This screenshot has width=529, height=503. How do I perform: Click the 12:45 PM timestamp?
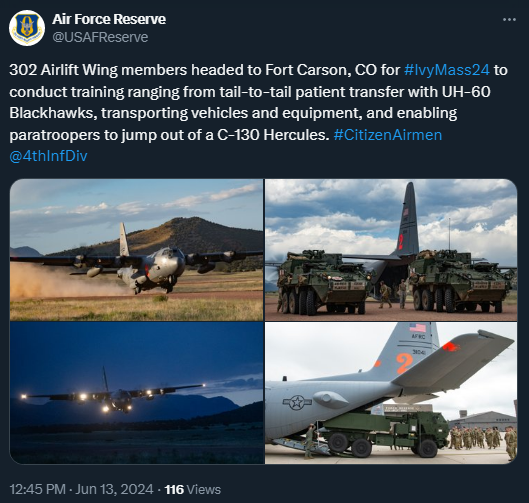coord(37,489)
